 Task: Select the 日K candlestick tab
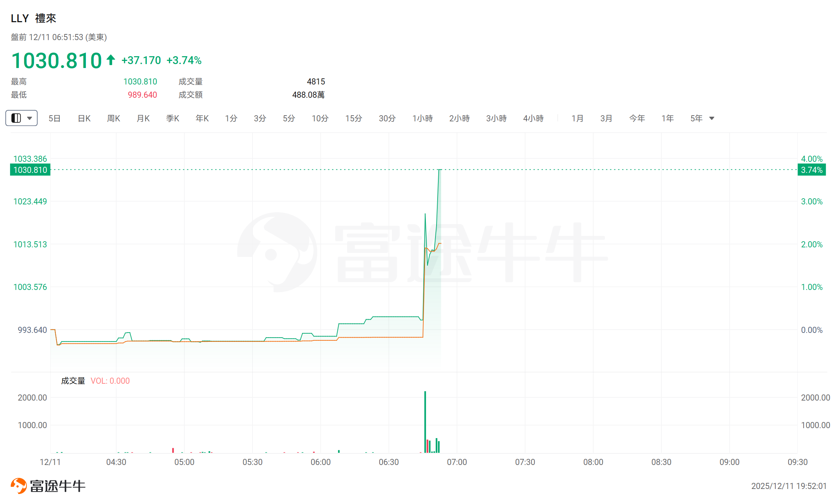tap(84, 118)
